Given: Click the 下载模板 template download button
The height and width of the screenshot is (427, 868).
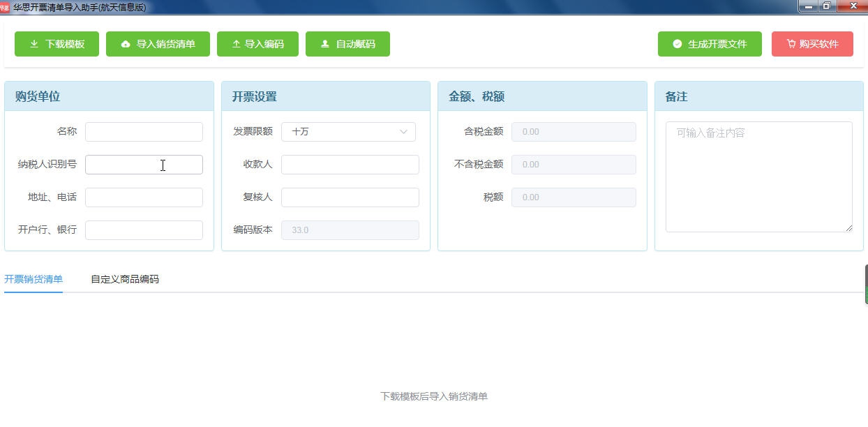Looking at the screenshot, I should click(x=57, y=43).
